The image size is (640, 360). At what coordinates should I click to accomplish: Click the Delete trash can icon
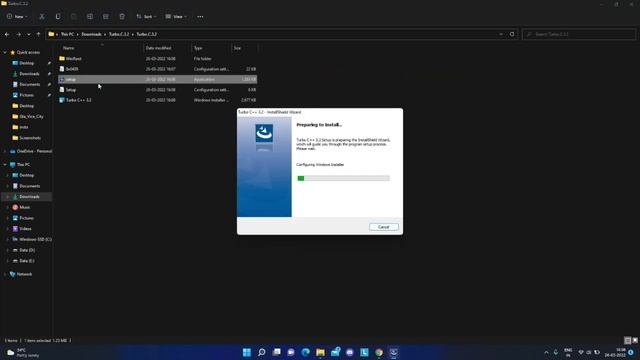[122, 17]
